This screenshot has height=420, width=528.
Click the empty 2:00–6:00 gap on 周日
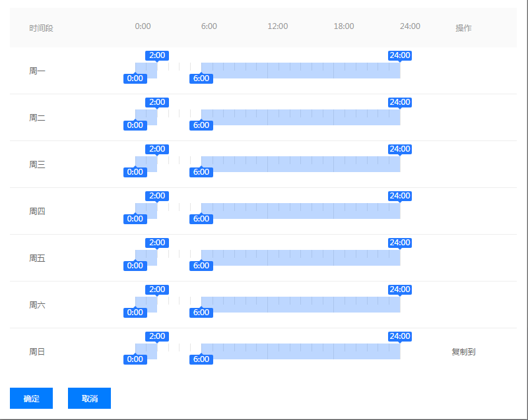click(179, 351)
